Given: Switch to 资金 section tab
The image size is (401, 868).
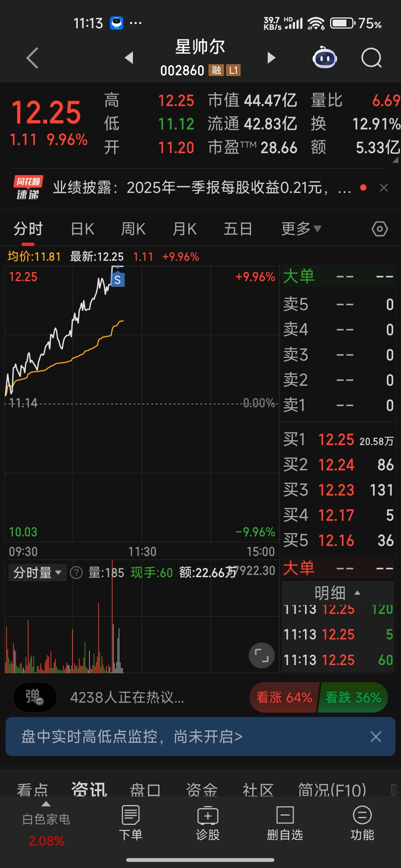Looking at the screenshot, I should point(202,789).
